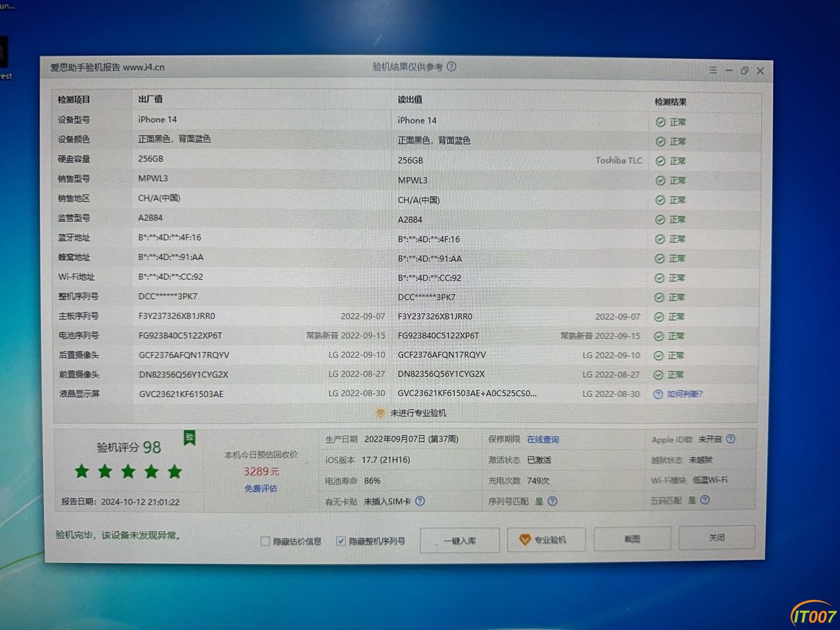Click the green 验 badge near score
840x630 pixels.
pyautogui.click(x=190, y=437)
